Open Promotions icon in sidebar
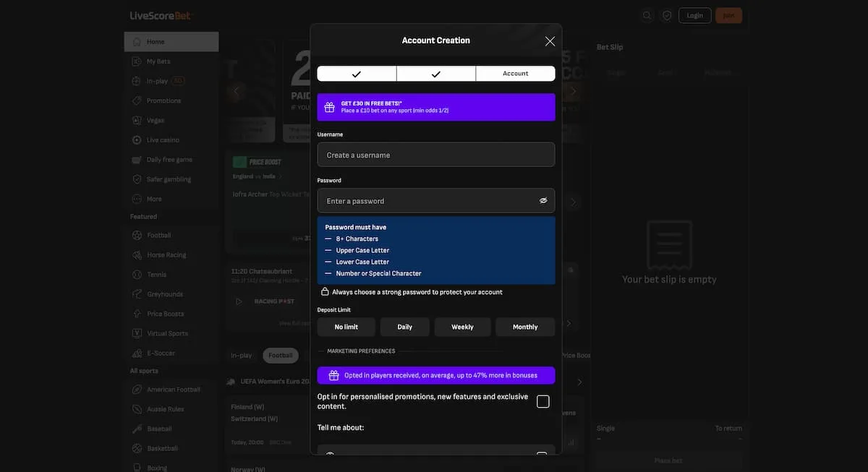Viewport: 868px width, 472px height. 137,100
